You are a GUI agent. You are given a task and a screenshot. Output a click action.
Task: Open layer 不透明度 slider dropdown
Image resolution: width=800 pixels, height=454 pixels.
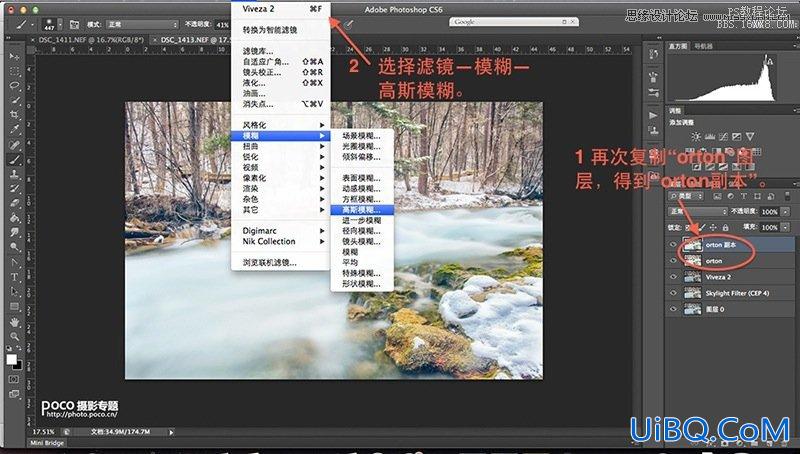[786, 211]
